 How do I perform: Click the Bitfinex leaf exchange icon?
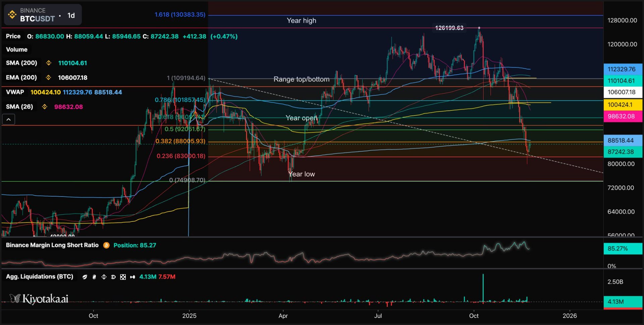click(x=85, y=277)
